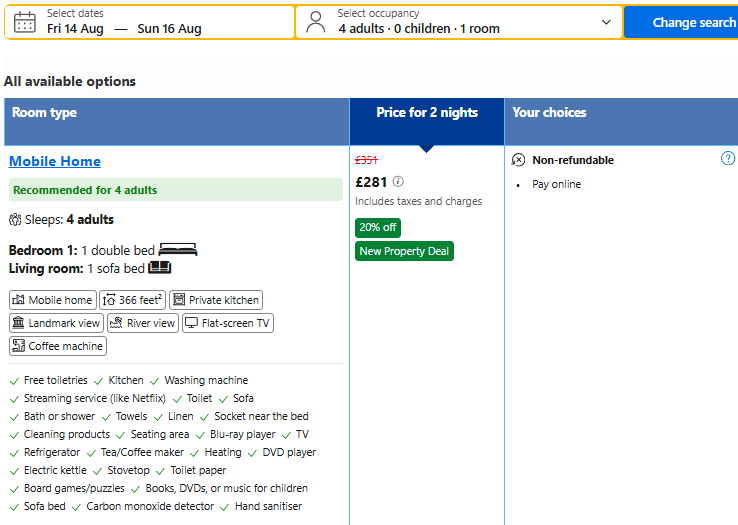Viewport: 738px width, 525px height.
Task: Click the 20% off badge
Action: [378, 227]
